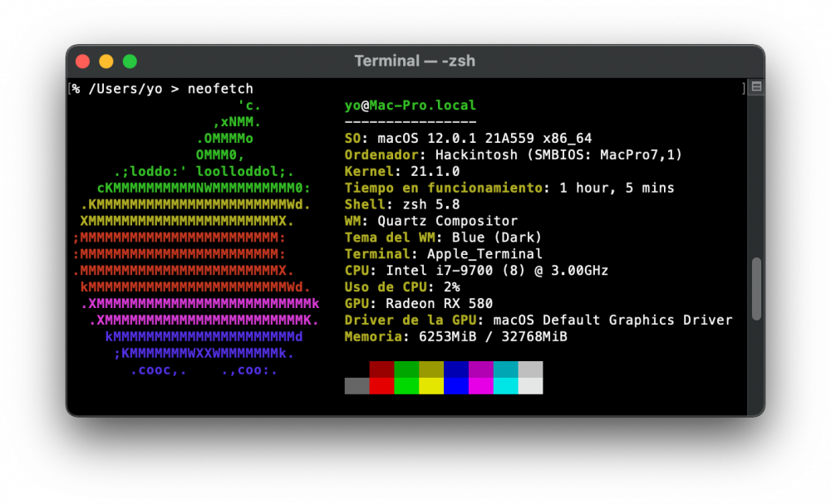The height and width of the screenshot is (504, 831).
Task: Click the bright green color block
Action: [406, 386]
